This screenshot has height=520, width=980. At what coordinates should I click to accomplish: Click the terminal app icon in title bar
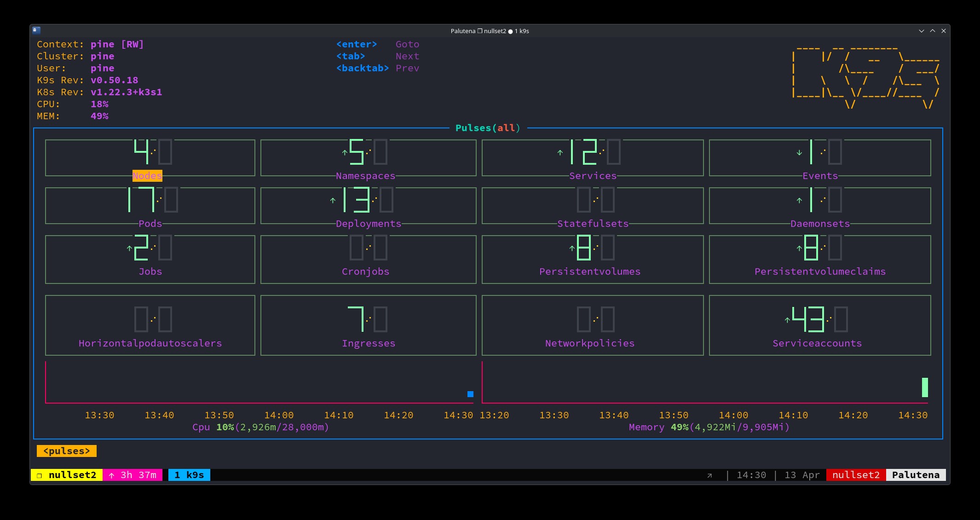pyautogui.click(x=37, y=30)
